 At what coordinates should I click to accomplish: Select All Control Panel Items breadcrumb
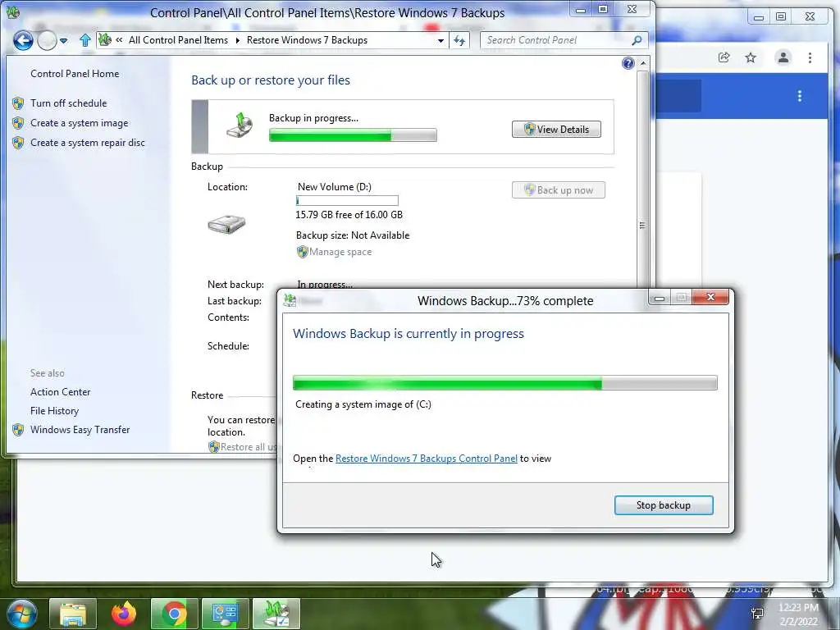[178, 40]
